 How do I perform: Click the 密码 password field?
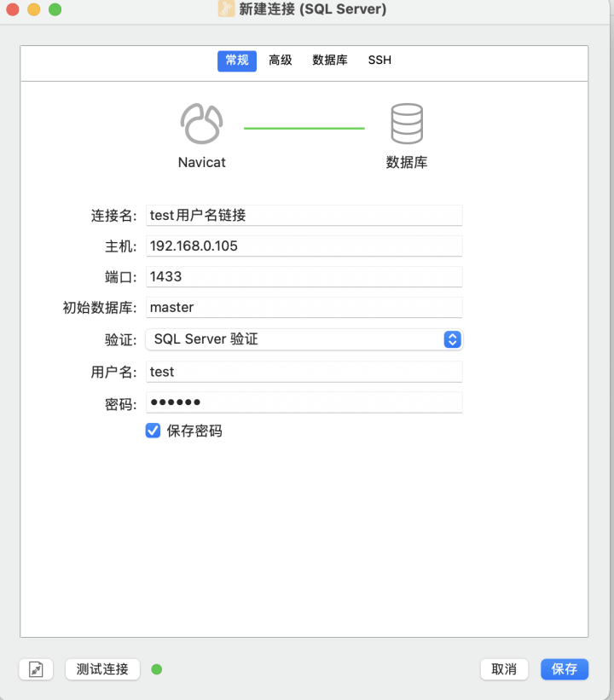click(304, 402)
